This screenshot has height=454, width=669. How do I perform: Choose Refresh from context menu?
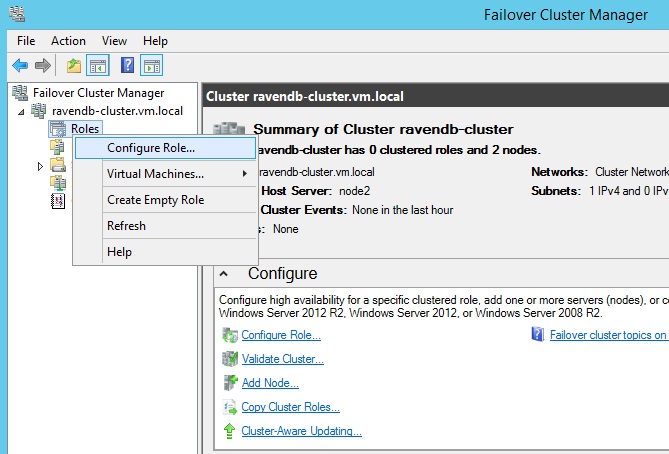pyautogui.click(x=166, y=226)
